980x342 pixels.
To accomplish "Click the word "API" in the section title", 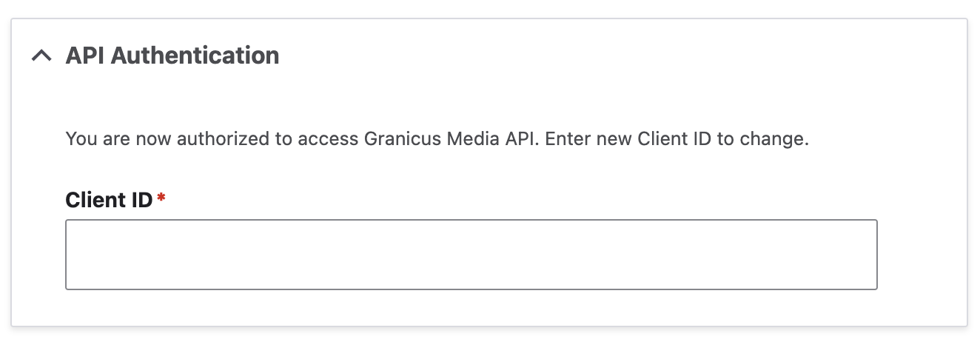I will pyautogui.click(x=83, y=56).
